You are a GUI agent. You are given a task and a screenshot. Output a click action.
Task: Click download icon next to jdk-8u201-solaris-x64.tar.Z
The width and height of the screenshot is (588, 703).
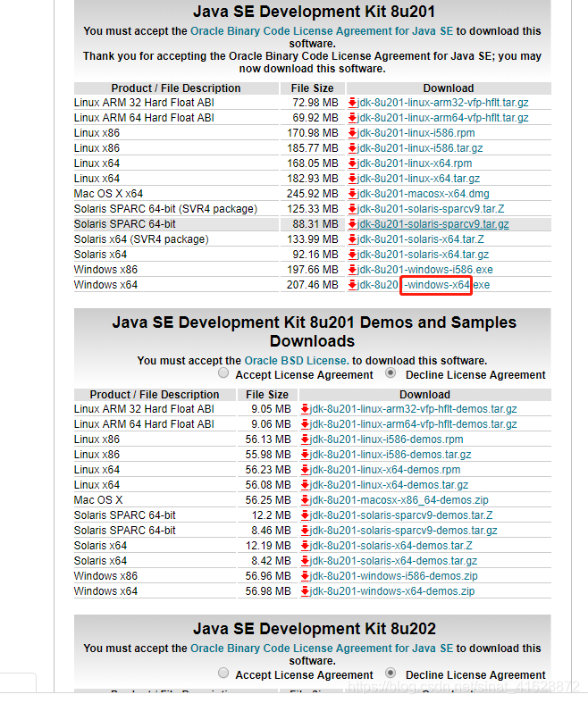352,239
